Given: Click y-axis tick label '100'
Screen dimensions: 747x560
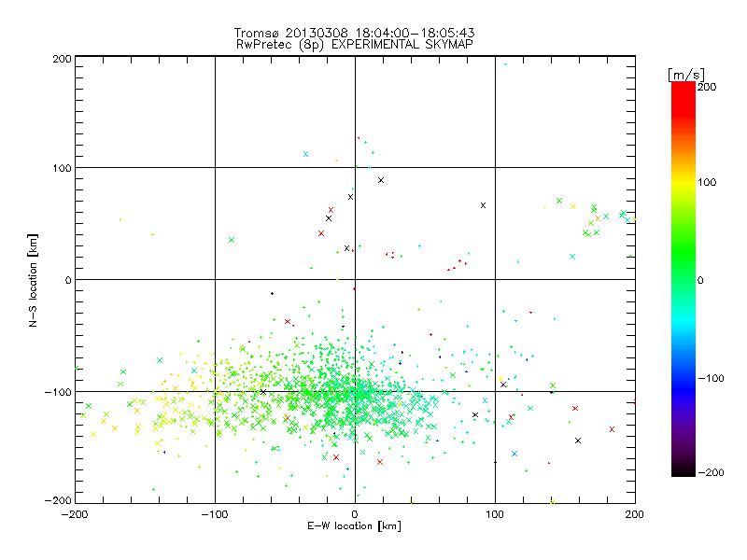Looking at the screenshot, I should (62, 168).
